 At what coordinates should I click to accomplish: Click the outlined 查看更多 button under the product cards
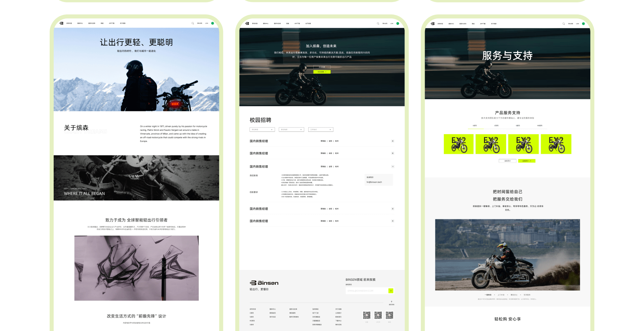click(x=507, y=161)
